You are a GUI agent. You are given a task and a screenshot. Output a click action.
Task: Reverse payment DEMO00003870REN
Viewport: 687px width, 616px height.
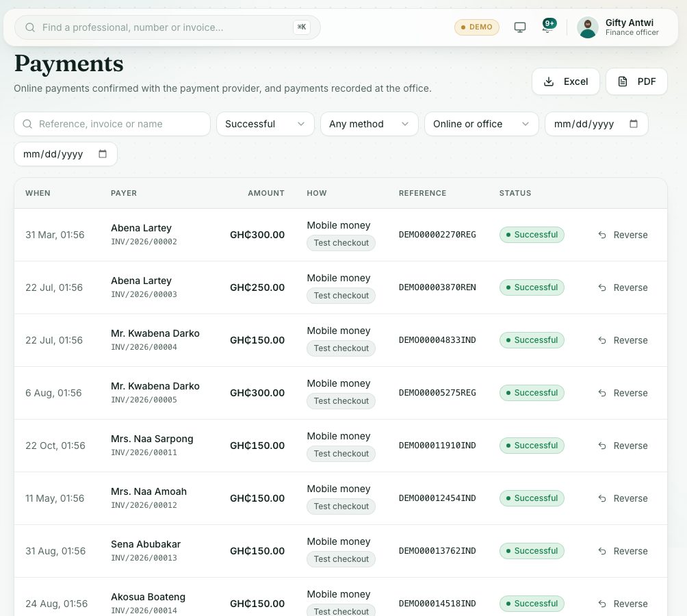[x=623, y=287]
